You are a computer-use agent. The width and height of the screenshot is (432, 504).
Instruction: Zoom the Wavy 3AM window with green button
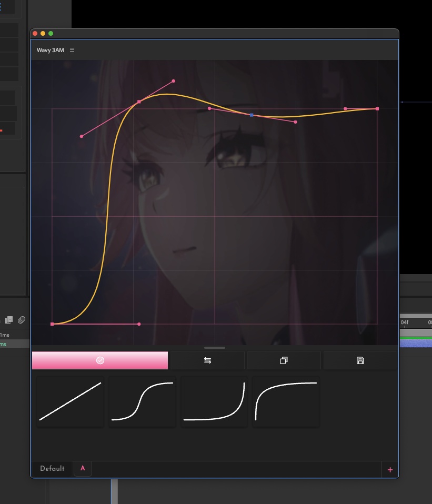tap(51, 34)
